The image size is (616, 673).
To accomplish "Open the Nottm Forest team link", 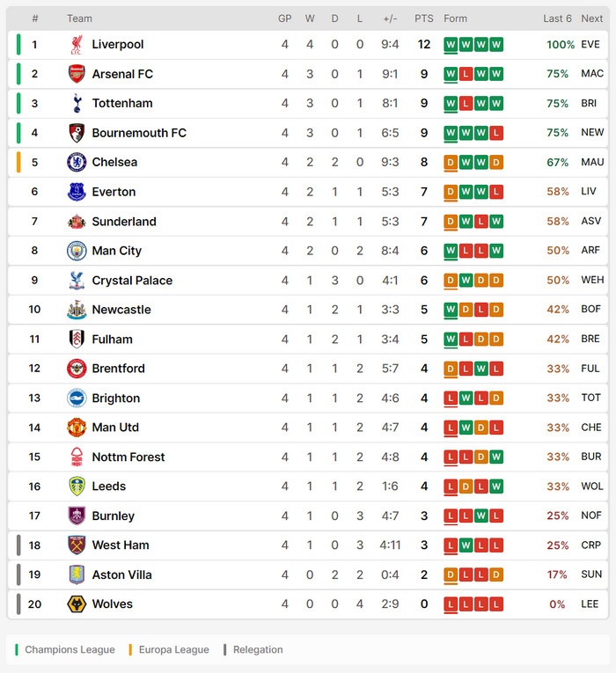I will tap(128, 457).
